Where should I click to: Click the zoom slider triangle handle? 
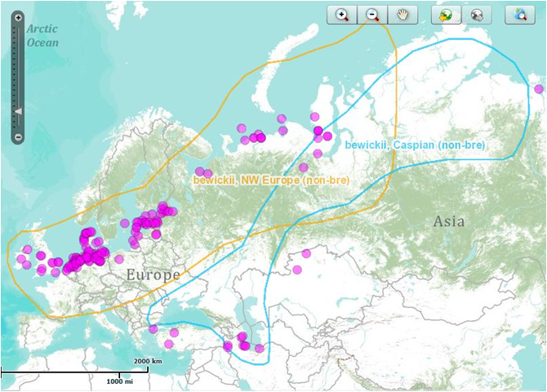[19, 110]
